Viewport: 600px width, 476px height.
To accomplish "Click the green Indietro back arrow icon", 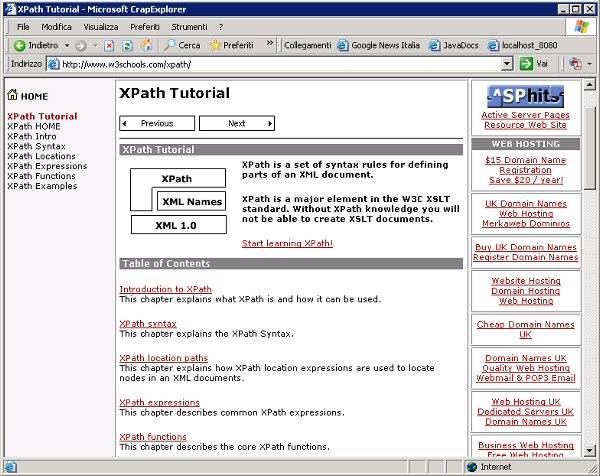I will click(20, 46).
